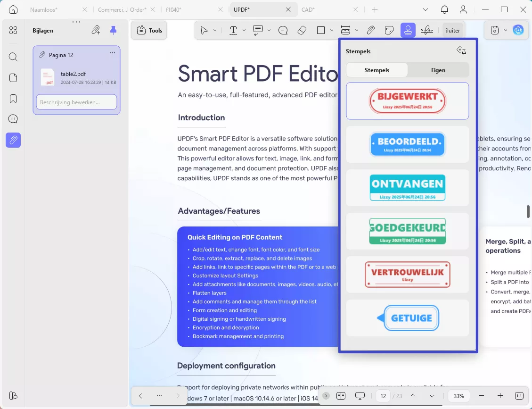
Task: Choose the BEOORDEELD stamp
Action: 408,144
